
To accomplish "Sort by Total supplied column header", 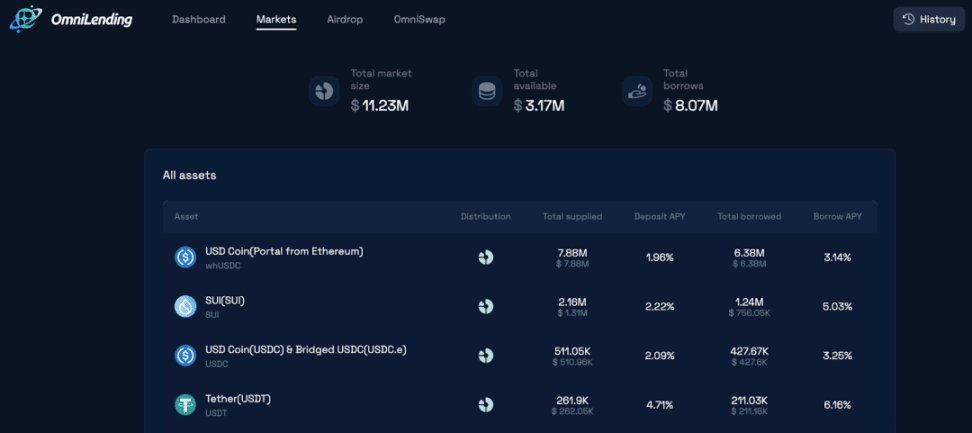I will (572, 216).
